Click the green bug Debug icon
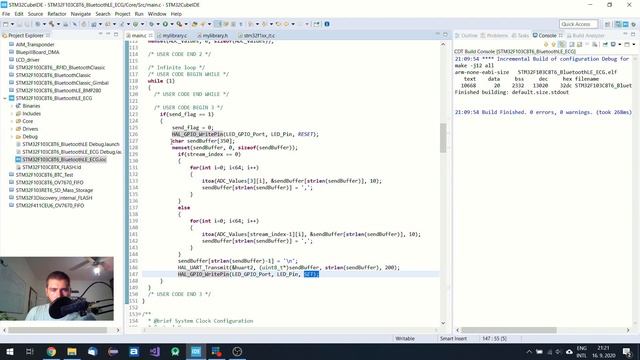This screenshot has width=640, height=360. (136, 24)
